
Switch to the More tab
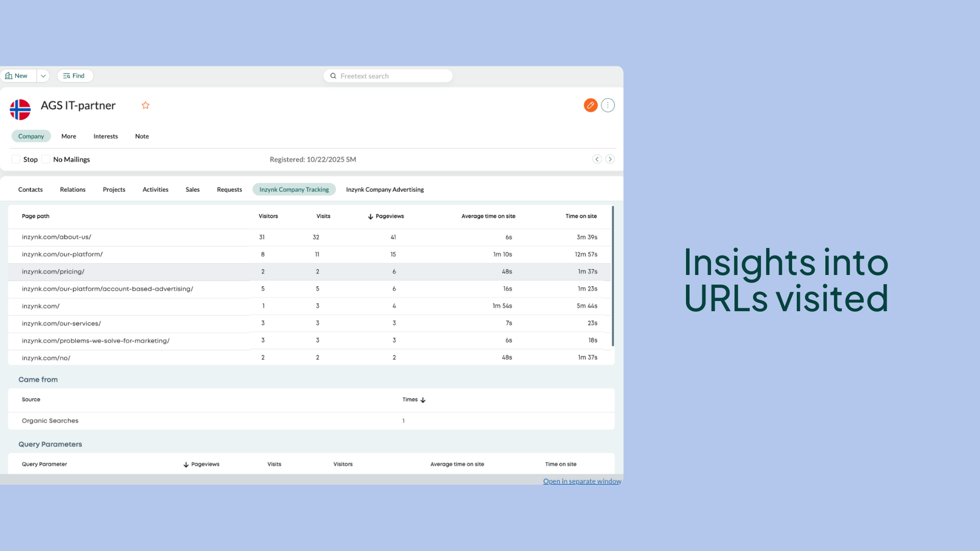tap(69, 136)
